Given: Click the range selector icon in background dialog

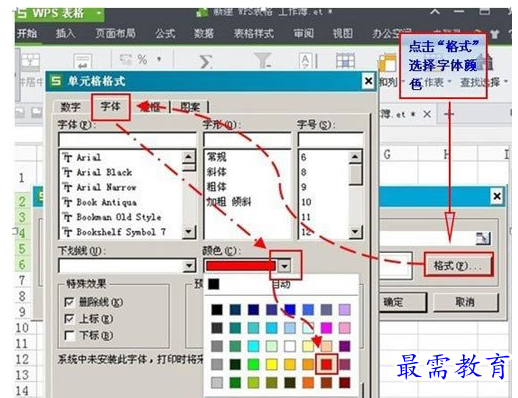Looking at the screenshot, I should click(x=483, y=238).
